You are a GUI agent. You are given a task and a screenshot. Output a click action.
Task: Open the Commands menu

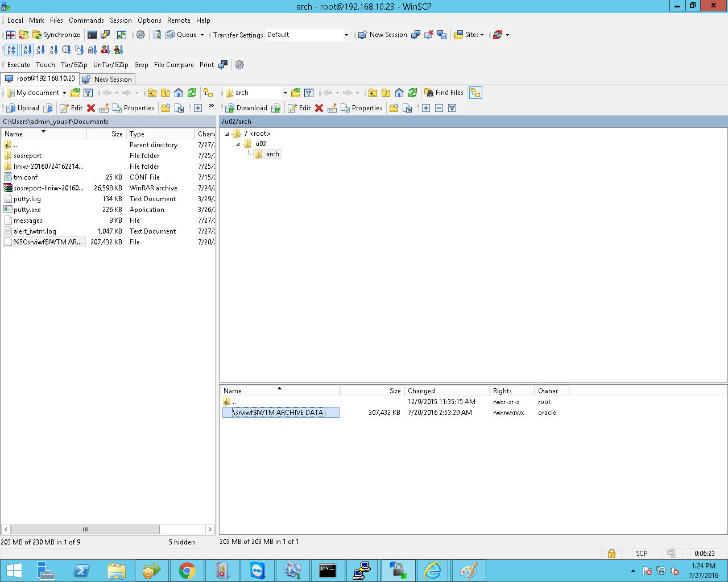coord(86,20)
